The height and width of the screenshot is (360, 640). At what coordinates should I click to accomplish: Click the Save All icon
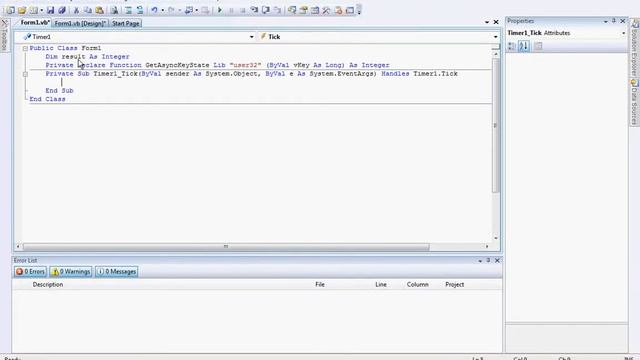(x=62, y=10)
